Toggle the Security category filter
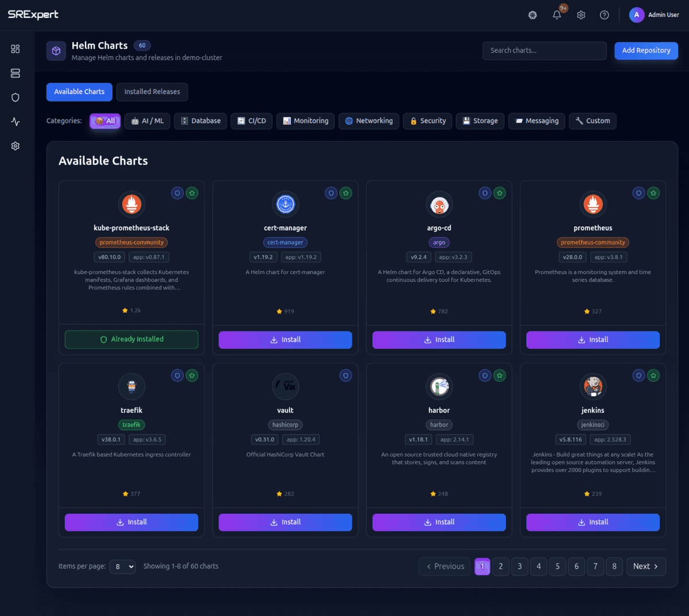 click(x=427, y=121)
